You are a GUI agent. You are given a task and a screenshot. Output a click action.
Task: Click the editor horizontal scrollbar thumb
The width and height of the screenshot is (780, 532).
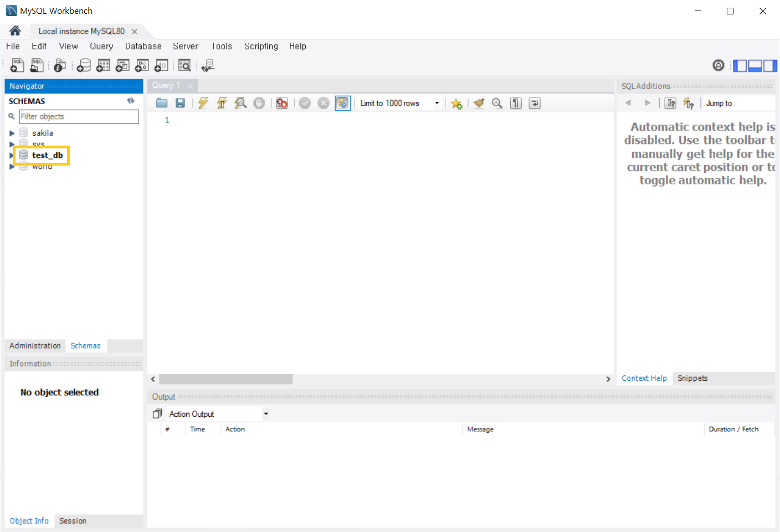point(225,379)
